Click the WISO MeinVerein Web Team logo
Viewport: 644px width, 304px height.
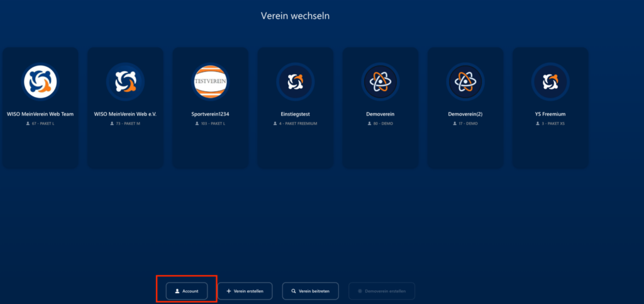[x=40, y=81]
